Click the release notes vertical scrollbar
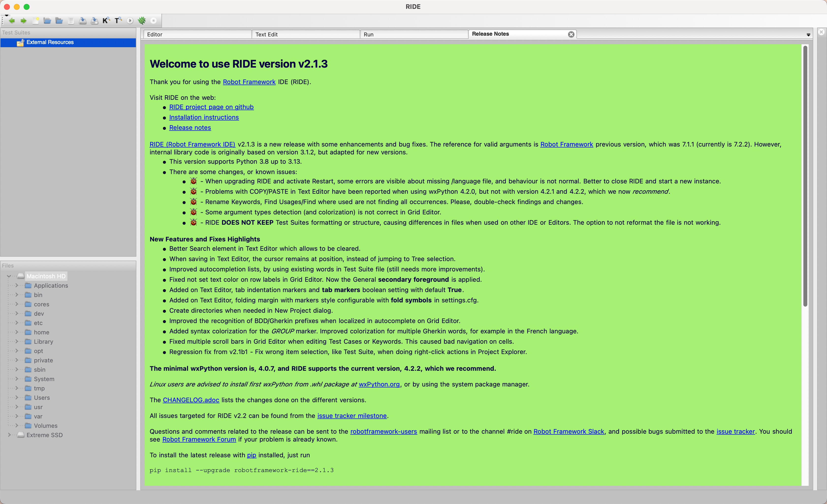The width and height of the screenshot is (827, 504). pos(805,176)
